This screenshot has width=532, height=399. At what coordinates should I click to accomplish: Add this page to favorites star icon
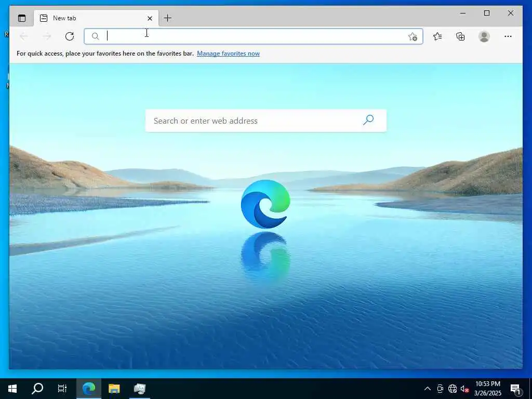point(413,37)
